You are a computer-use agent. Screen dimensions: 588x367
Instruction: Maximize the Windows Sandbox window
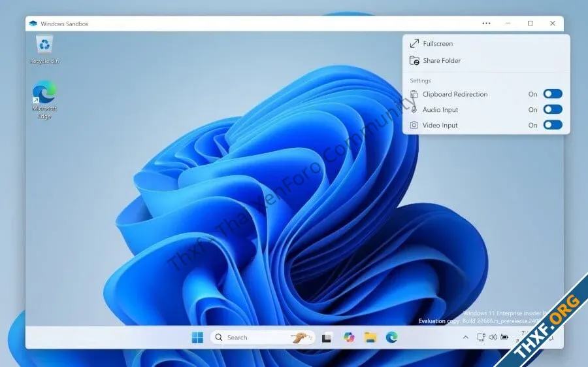point(531,24)
